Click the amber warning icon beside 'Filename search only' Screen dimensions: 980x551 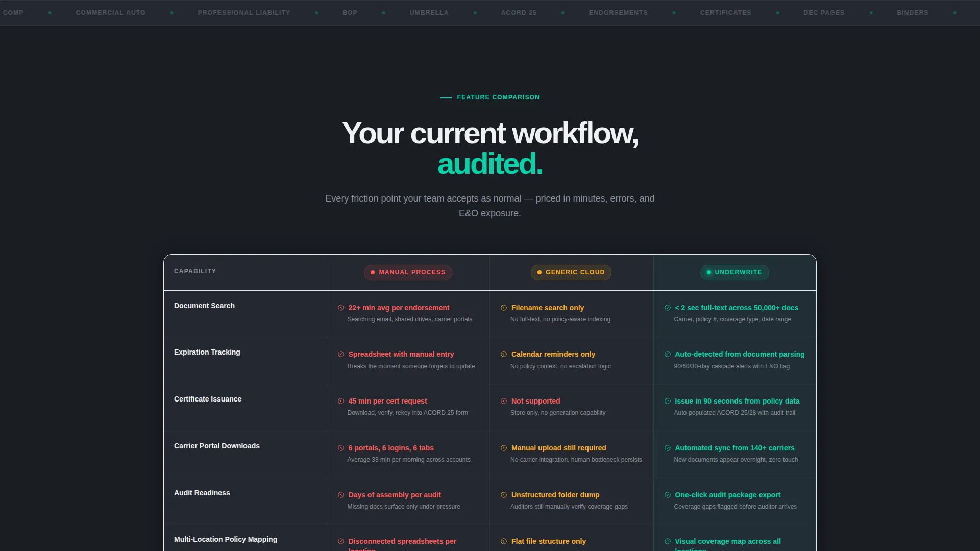(x=504, y=308)
